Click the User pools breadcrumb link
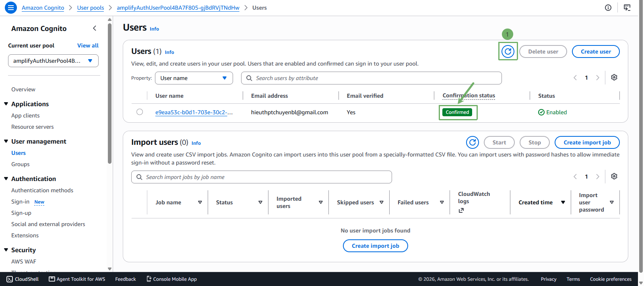The height and width of the screenshot is (286, 644). tap(91, 8)
